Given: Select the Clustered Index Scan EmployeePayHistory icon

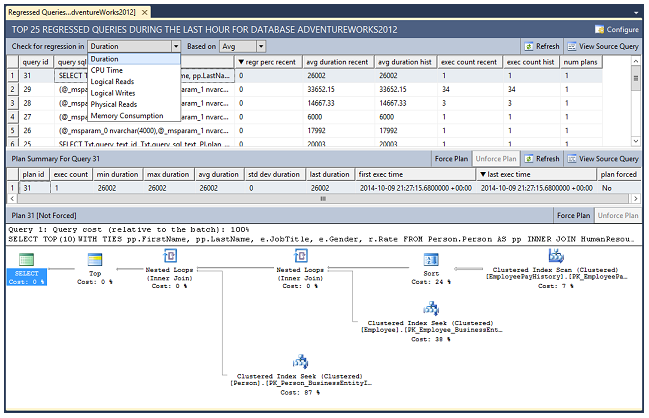Looking at the screenshot, I should pyautogui.click(x=556, y=256).
